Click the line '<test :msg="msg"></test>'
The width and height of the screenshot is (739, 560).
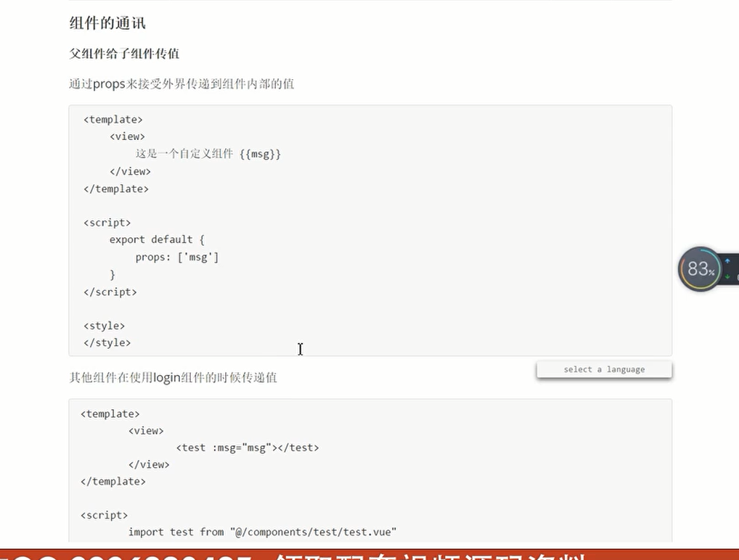(248, 448)
